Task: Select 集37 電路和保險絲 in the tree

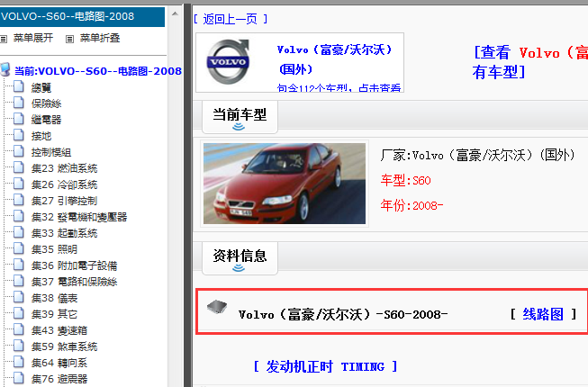Action: (x=74, y=282)
